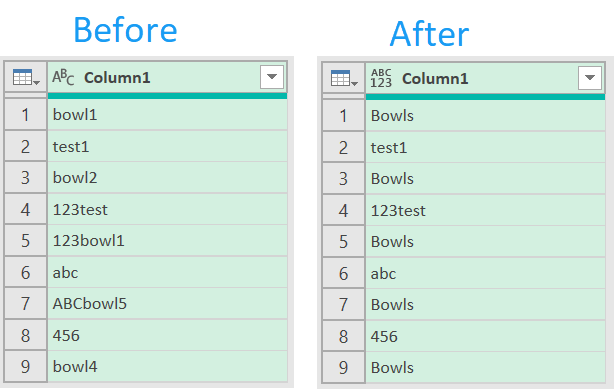614x389 pixels.
Task: Select cell 456 in Before table
Action: coord(167,336)
